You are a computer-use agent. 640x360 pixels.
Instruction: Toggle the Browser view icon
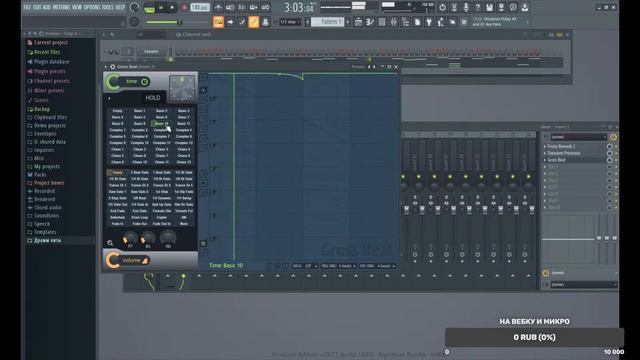(x=405, y=22)
